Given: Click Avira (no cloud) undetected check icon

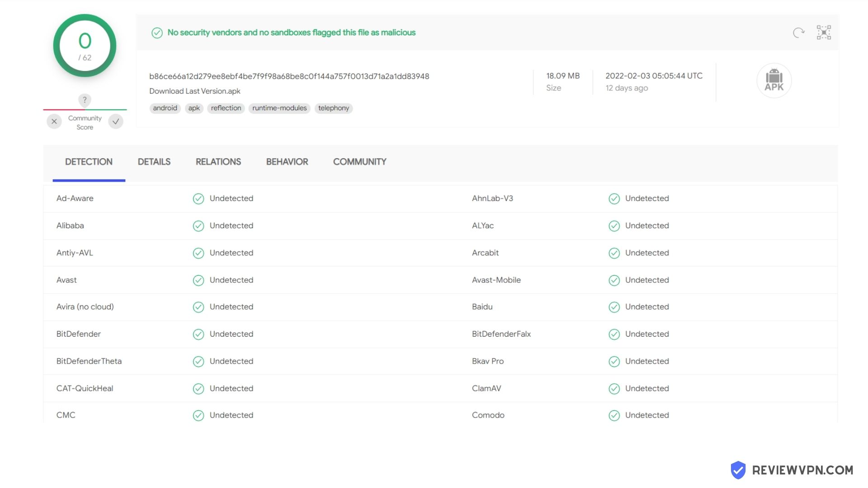Looking at the screenshot, I should [x=198, y=307].
